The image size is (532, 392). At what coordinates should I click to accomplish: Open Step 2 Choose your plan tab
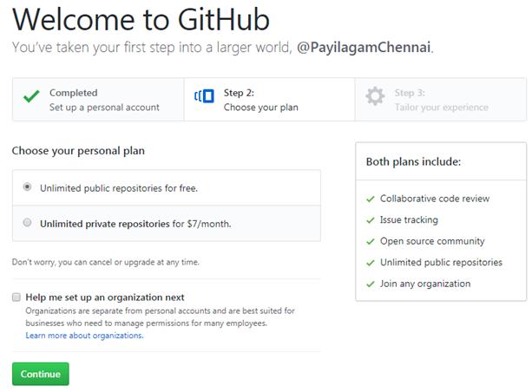pyautogui.click(x=269, y=100)
